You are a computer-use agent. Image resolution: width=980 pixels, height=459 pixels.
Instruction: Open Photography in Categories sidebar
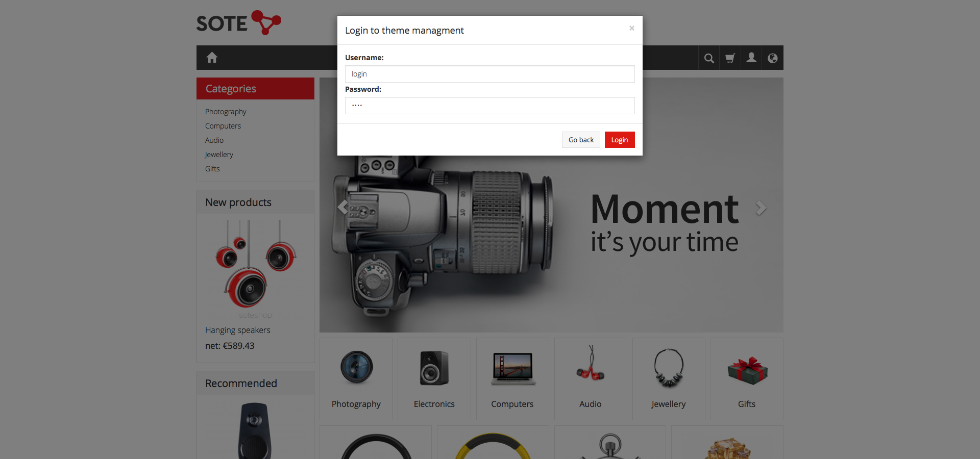pos(226,112)
